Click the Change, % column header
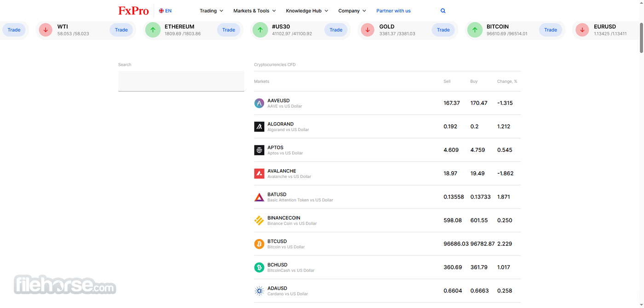 507,81
